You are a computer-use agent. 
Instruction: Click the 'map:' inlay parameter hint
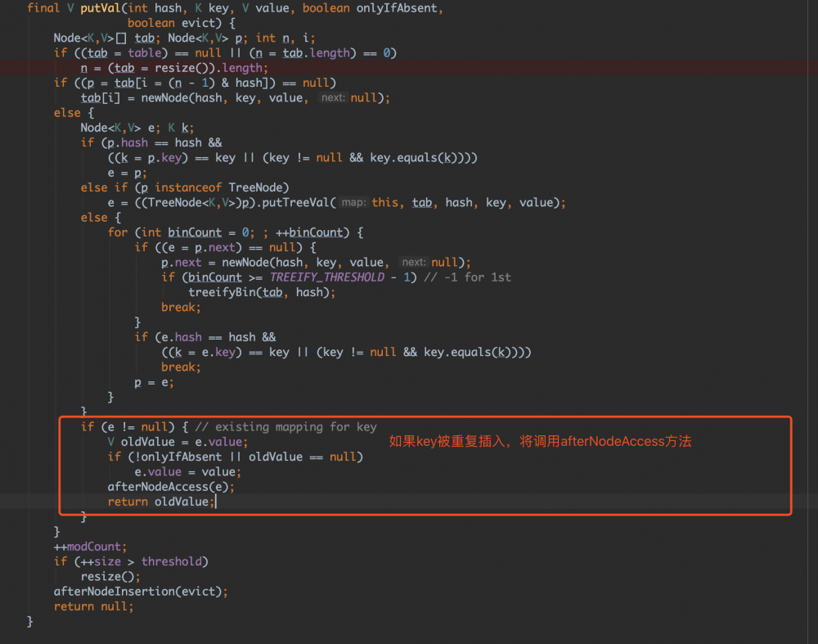pyautogui.click(x=354, y=202)
